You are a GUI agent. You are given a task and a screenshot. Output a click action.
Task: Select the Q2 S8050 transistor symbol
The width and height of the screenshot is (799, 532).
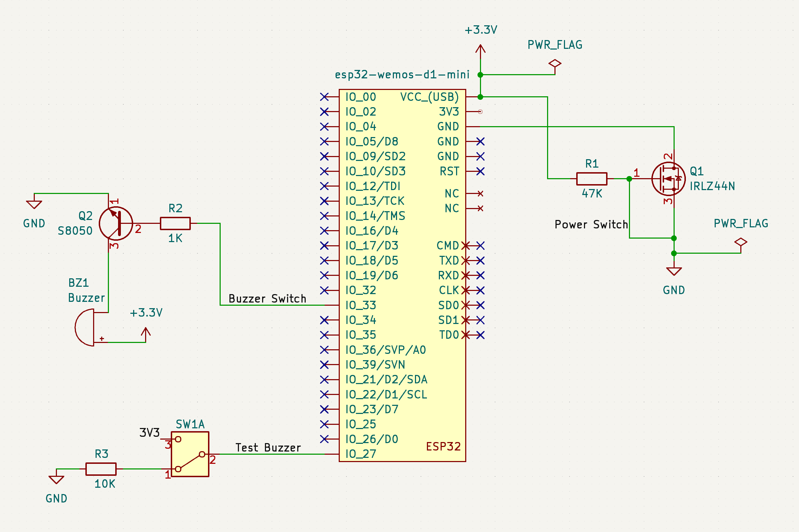[116, 224]
